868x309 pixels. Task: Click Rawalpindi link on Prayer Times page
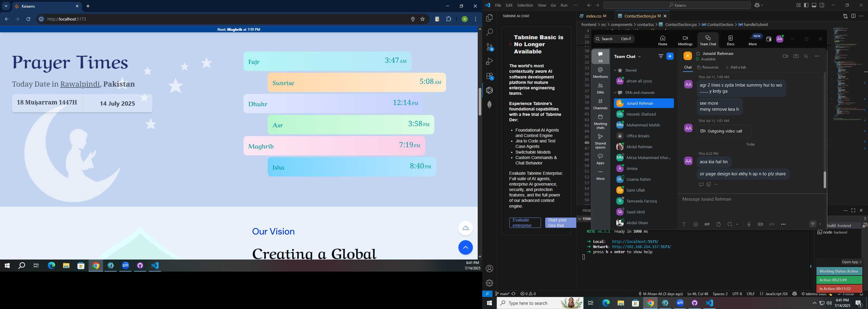coord(80,84)
